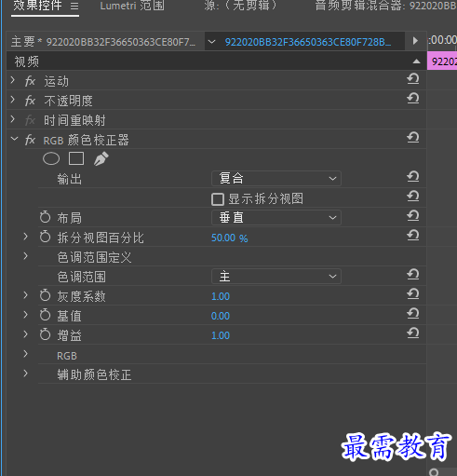Toggle fx for RGB 颜色校正器 effect

(x=30, y=140)
